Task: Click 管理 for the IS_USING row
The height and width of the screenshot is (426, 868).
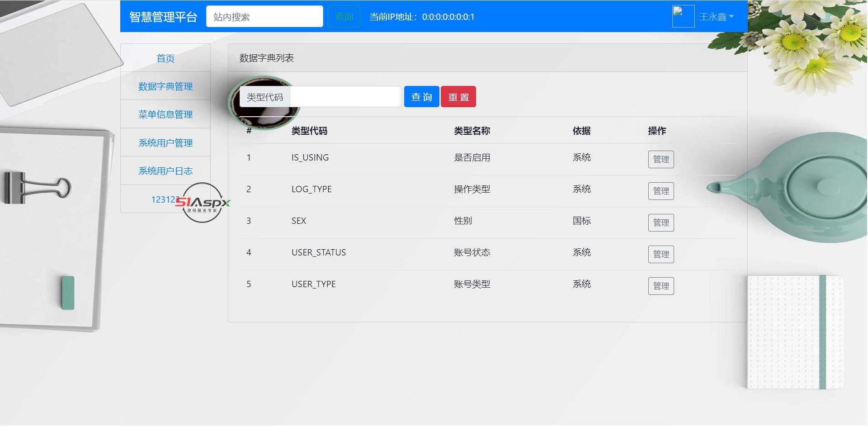Action: point(661,159)
